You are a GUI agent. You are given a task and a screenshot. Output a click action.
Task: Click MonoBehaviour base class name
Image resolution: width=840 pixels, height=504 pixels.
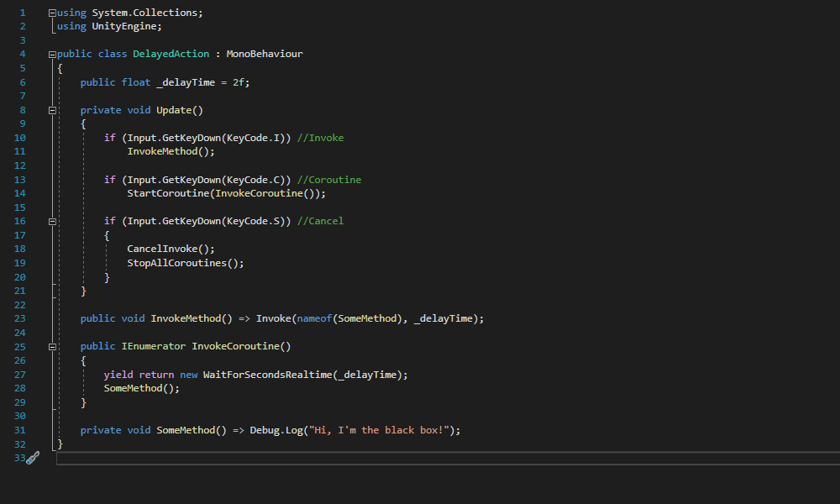click(264, 54)
